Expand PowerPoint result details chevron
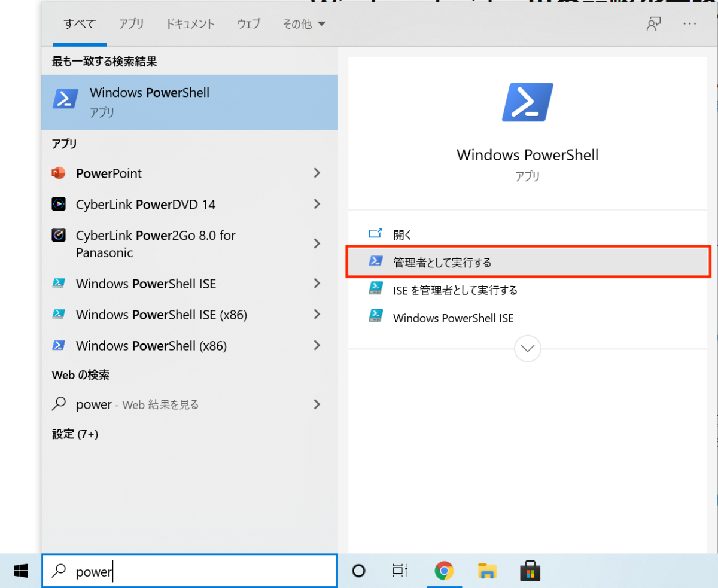The height and width of the screenshot is (588, 718). (317, 173)
